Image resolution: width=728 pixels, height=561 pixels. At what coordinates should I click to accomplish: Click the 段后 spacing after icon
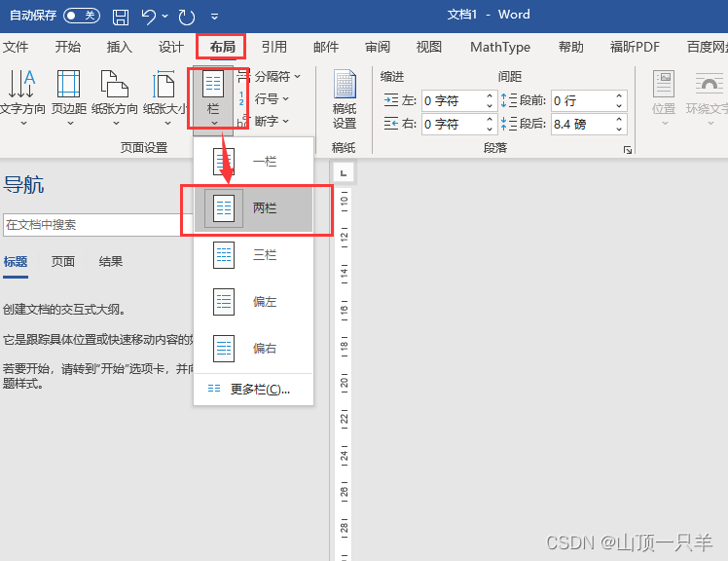(x=509, y=124)
